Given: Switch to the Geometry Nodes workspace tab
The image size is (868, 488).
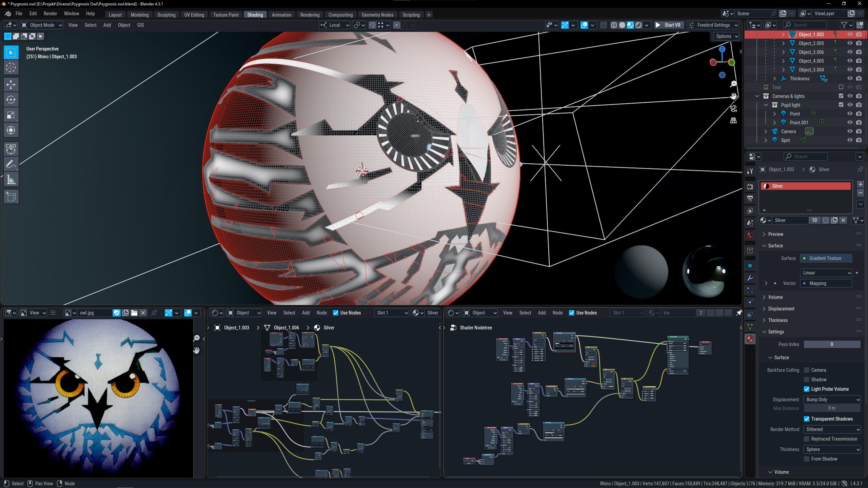Looking at the screenshot, I should click(x=377, y=15).
